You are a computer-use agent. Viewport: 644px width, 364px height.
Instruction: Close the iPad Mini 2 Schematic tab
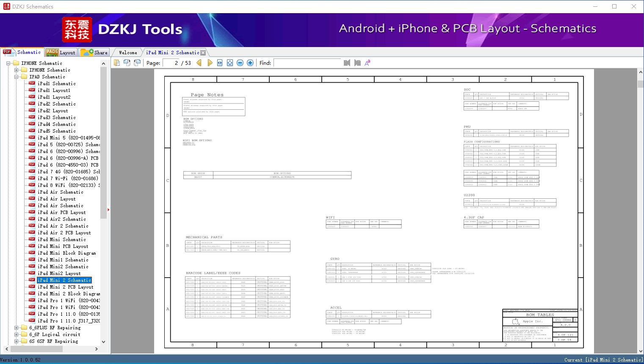pos(203,53)
